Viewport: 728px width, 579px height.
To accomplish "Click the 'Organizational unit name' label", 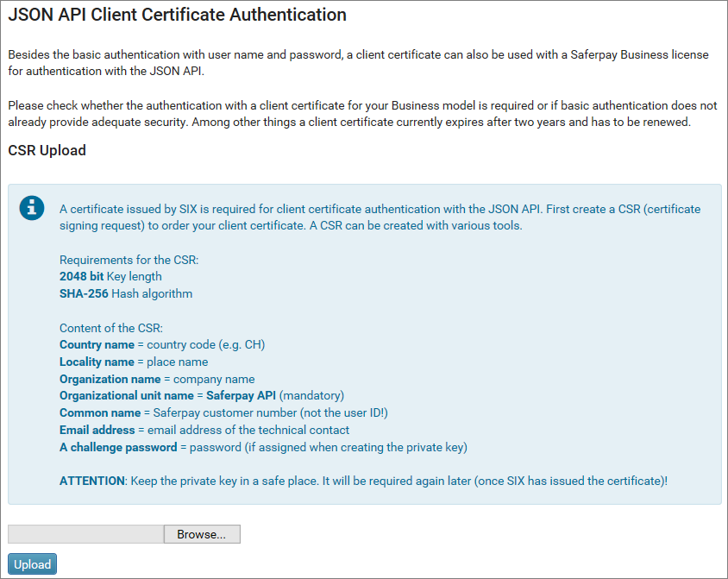I will 126,395.
